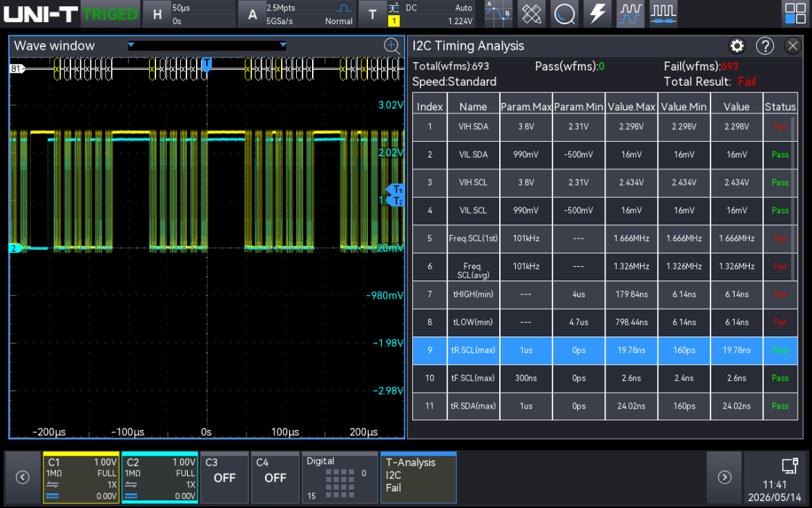
Task: Click the Normal acquisition mode label
Action: [x=338, y=21]
